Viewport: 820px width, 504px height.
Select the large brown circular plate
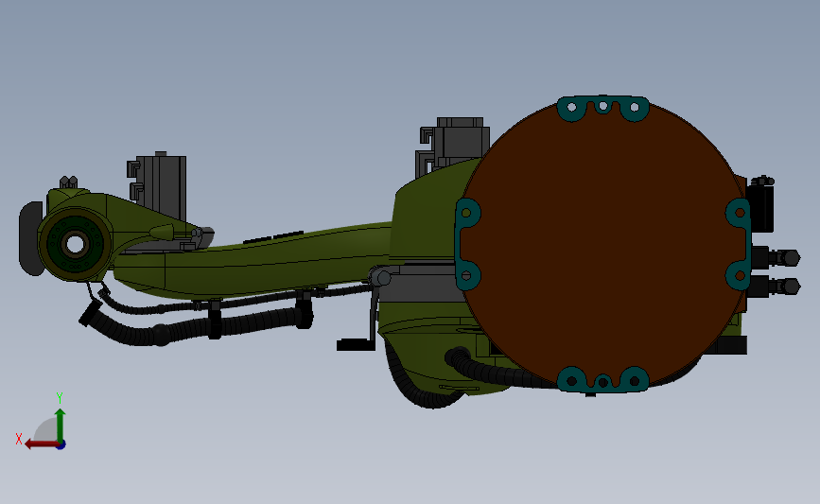(603, 243)
